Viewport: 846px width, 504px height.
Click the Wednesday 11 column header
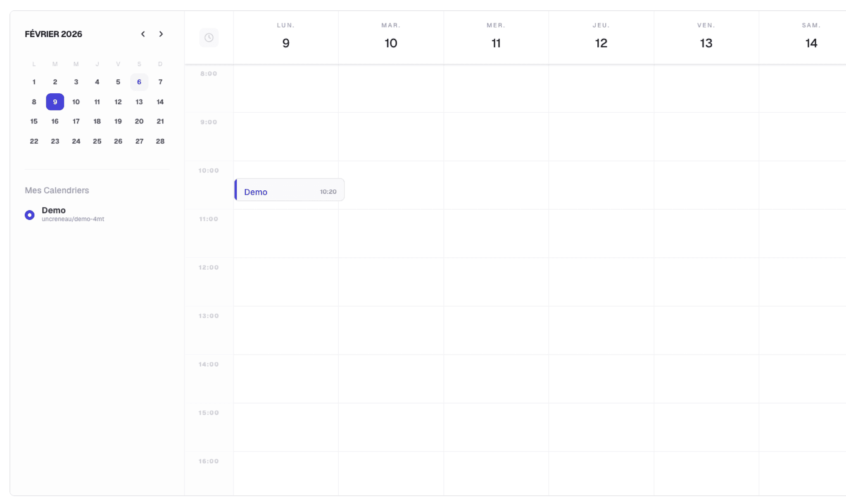[x=496, y=38]
